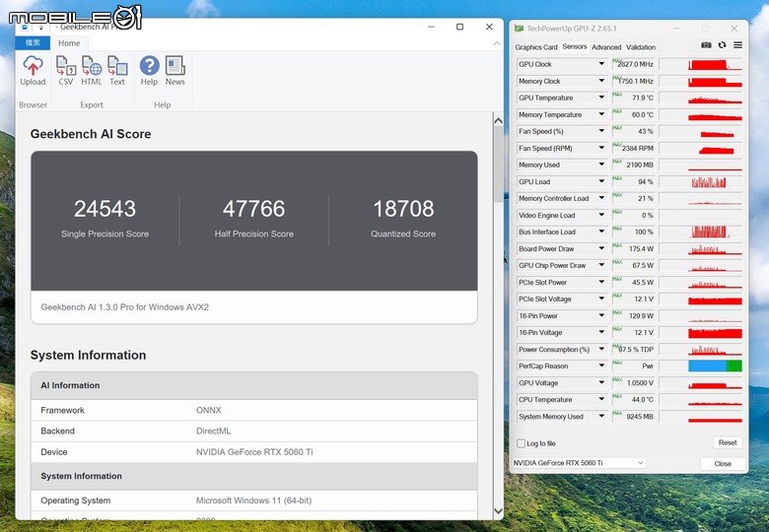Screen dimensions: 769x532
Task: Click GPU-Z refresh icon
Action: coord(722,45)
